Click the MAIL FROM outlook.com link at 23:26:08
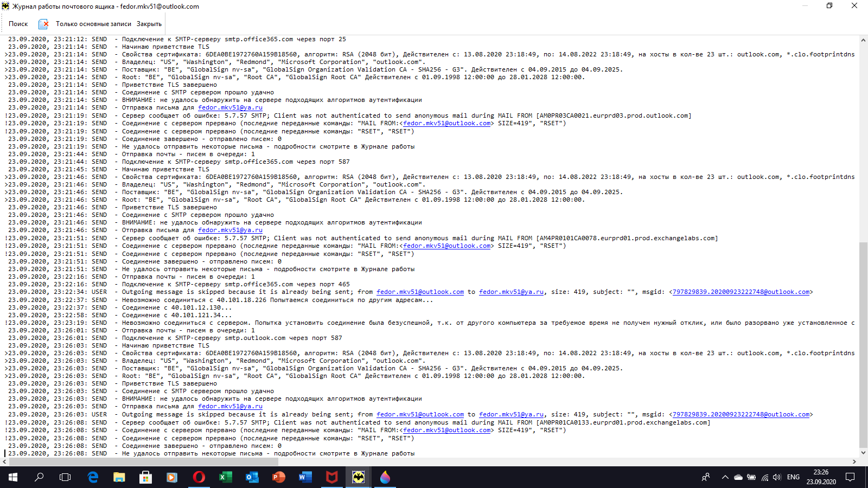Screen dimensions: 868x488 pyautogui.click(x=447, y=430)
